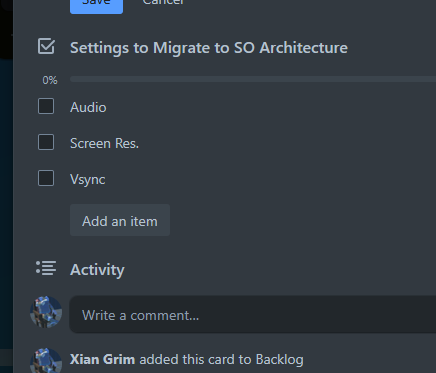
Task: Click the Activity list icon
Action: [x=46, y=268]
